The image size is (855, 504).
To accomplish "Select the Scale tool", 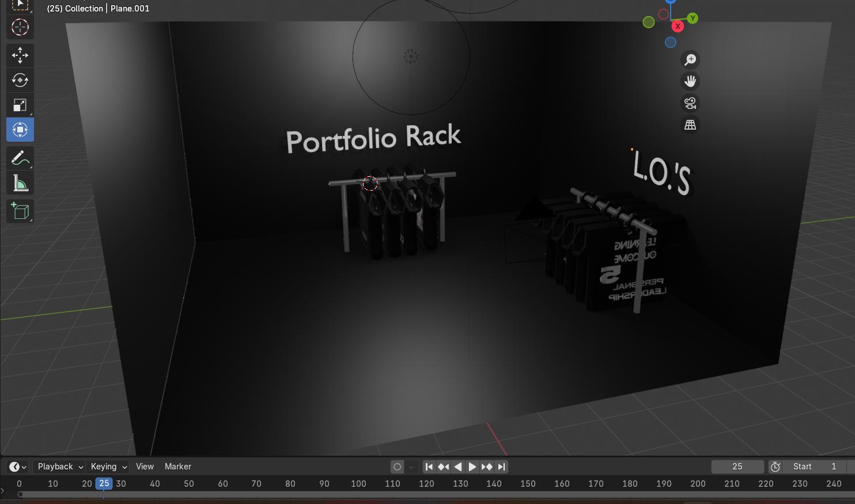I will point(20,105).
